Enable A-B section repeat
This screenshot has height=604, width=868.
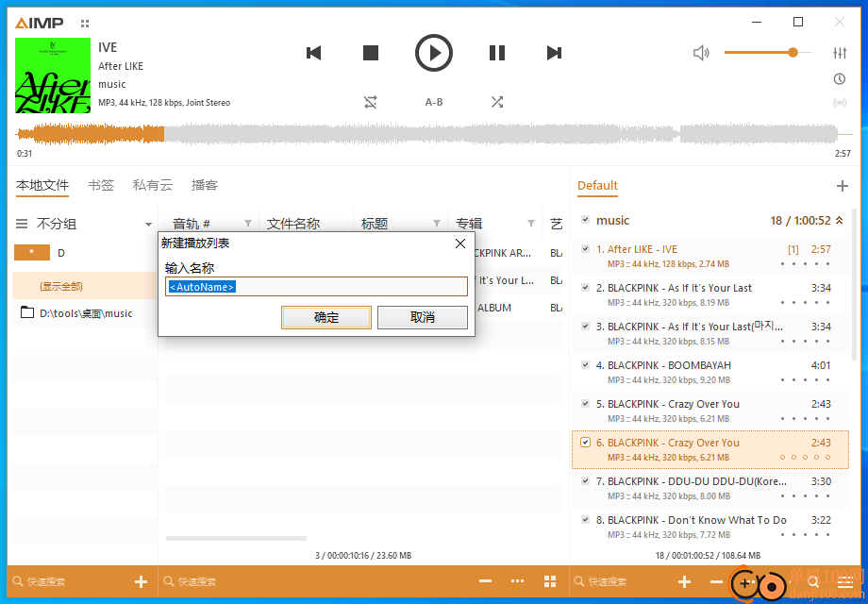click(x=434, y=102)
